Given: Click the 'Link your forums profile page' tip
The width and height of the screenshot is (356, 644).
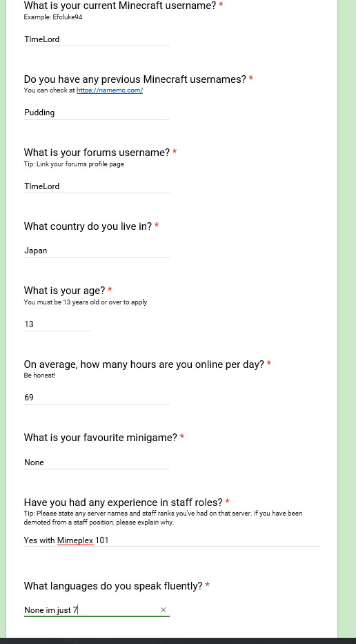Looking at the screenshot, I should click(x=74, y=164).
